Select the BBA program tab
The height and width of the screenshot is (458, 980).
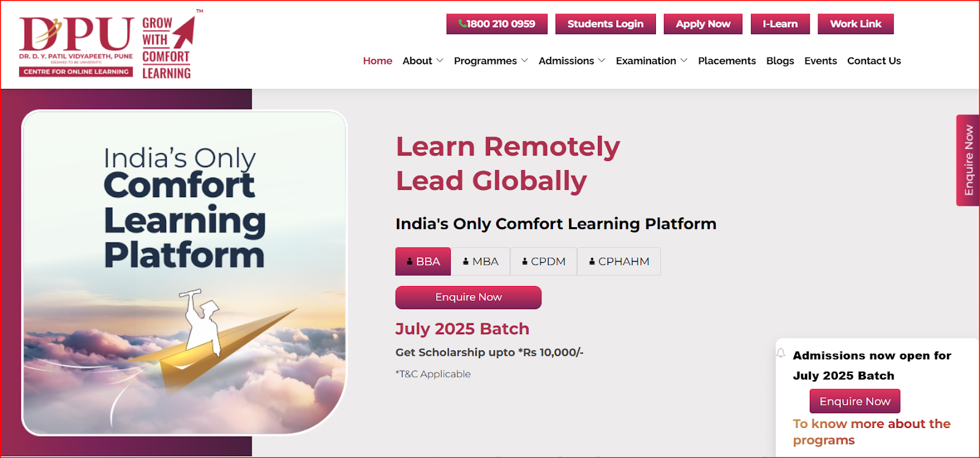point(423,261)
